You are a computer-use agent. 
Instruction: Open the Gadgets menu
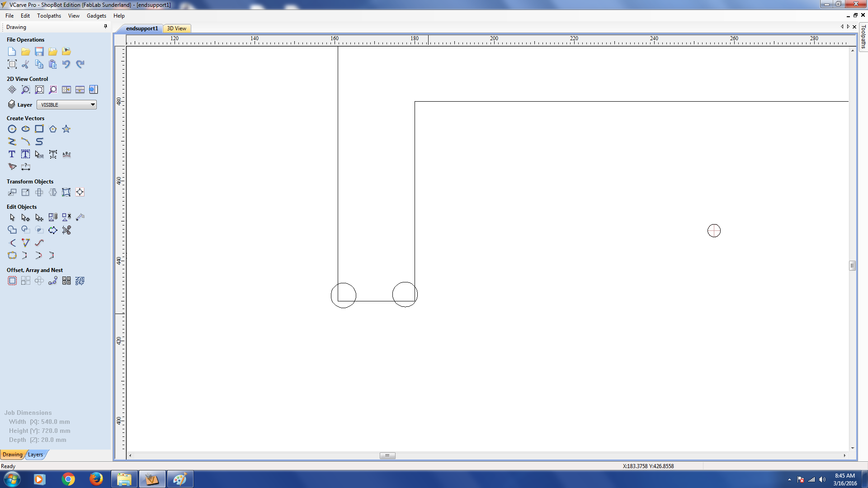pyautogui.click(x=96, y=16)
